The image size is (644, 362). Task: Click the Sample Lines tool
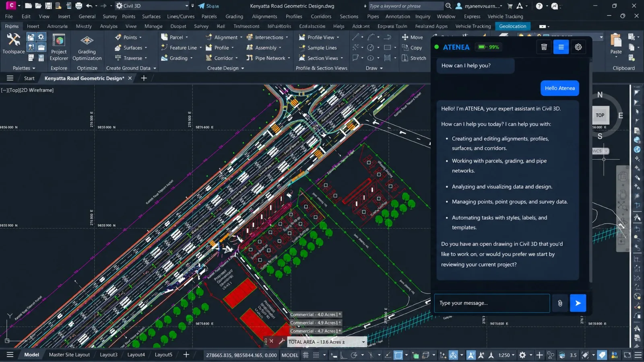click(318, 47)
